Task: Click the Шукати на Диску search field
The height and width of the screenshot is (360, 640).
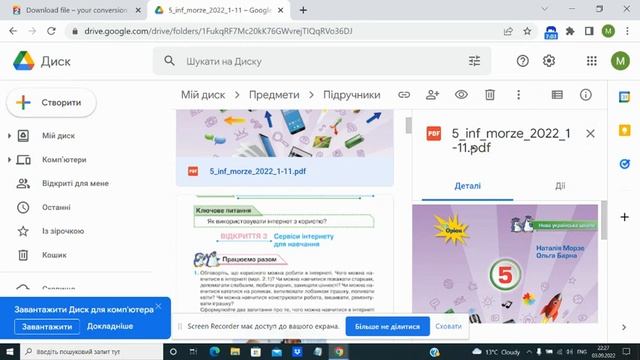Action: 322,61
